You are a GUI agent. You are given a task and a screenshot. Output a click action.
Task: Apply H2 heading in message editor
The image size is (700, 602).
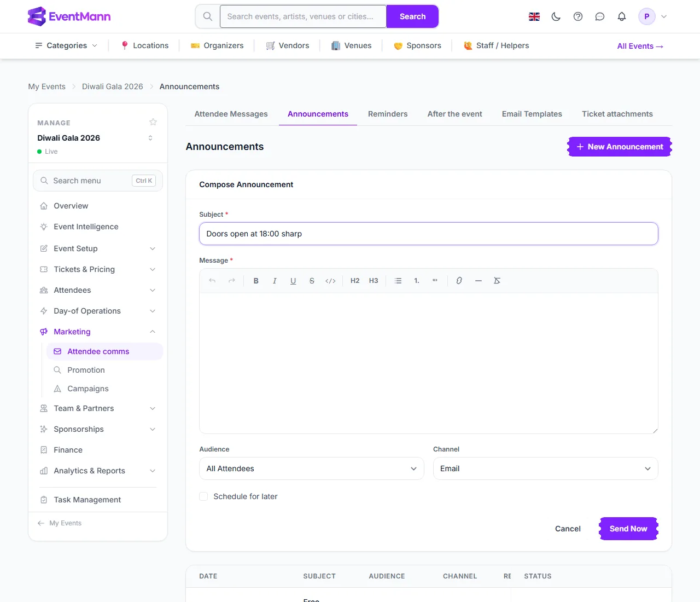(x=355, y=281)
